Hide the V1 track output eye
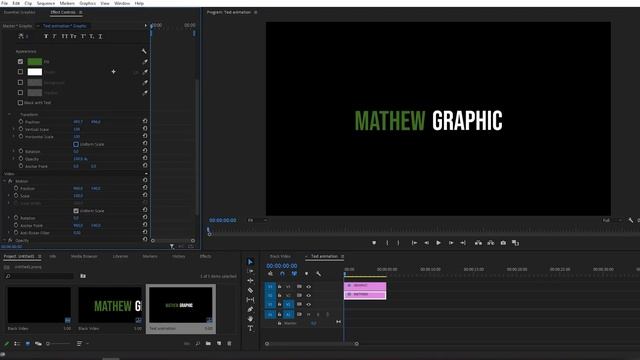This screenshot has width=640, height=360. 309,304
